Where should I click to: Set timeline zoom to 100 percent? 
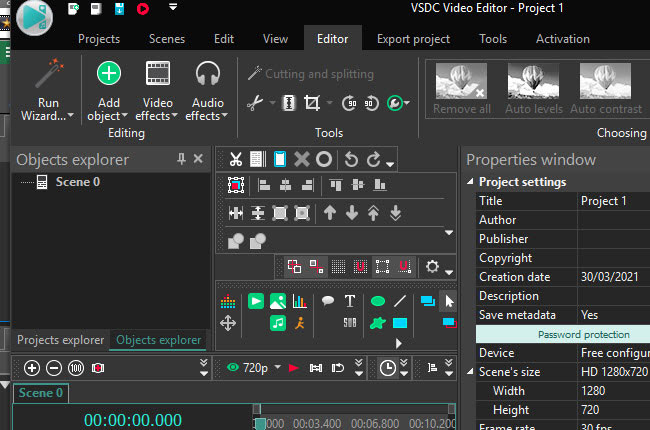[76, 368]
